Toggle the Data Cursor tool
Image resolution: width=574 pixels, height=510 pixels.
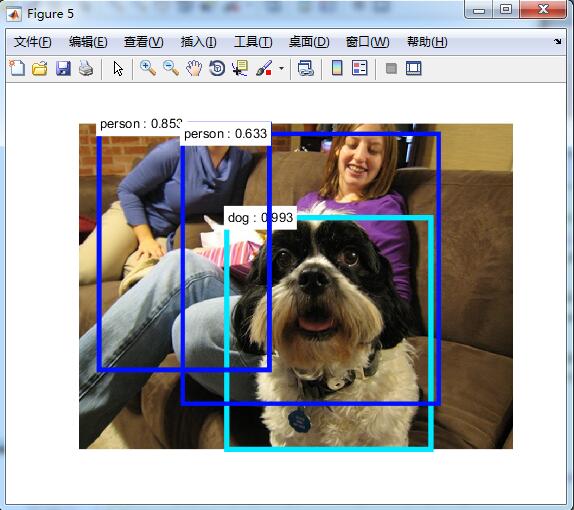tap(240, 68)
